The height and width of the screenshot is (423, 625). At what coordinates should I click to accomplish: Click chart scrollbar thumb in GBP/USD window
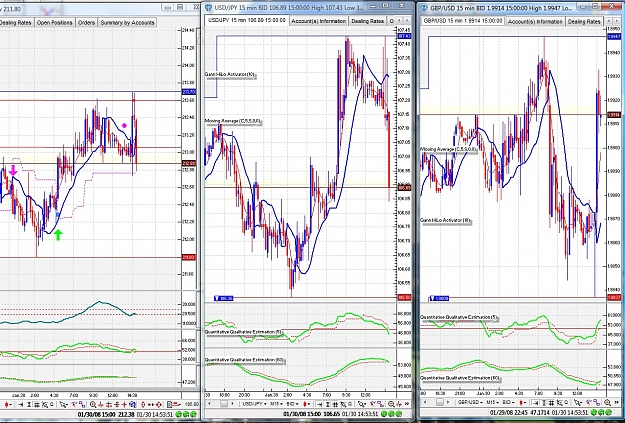(440, 403)
